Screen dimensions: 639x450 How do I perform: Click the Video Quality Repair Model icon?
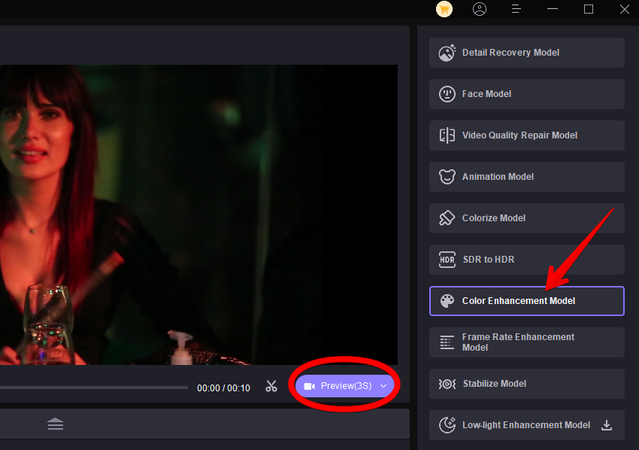(x=446, y=135)
